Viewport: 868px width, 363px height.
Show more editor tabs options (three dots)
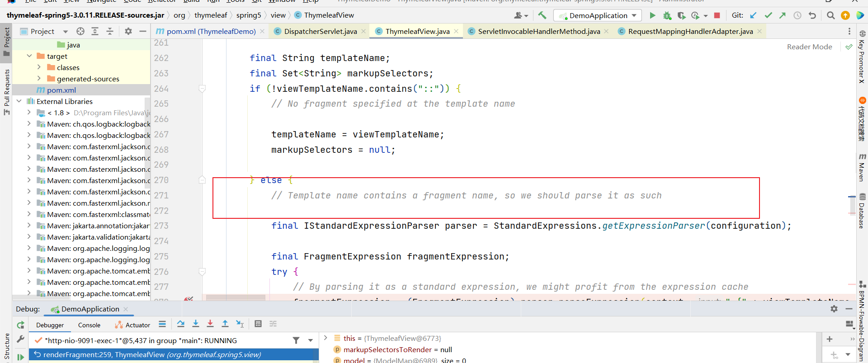tap(849, 31)
